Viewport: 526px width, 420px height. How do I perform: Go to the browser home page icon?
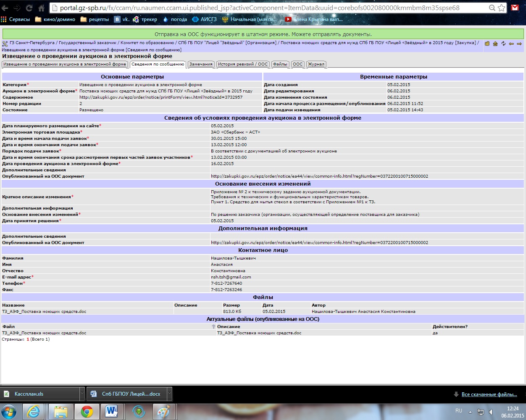tap(41, 8)
